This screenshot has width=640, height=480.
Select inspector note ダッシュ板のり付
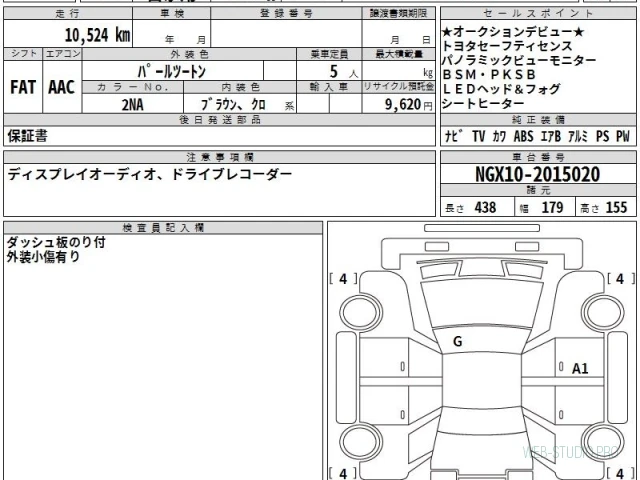point(56,242)
